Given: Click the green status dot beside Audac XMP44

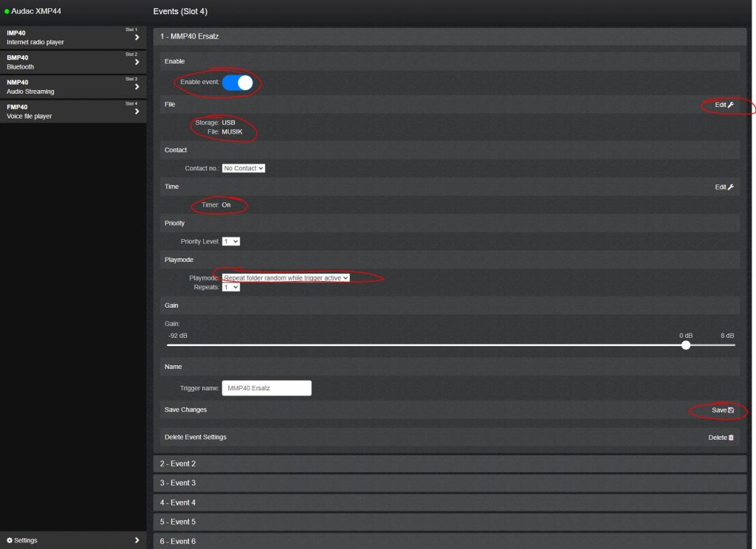Looking at the screenshot, I should [x=7, y=12].
